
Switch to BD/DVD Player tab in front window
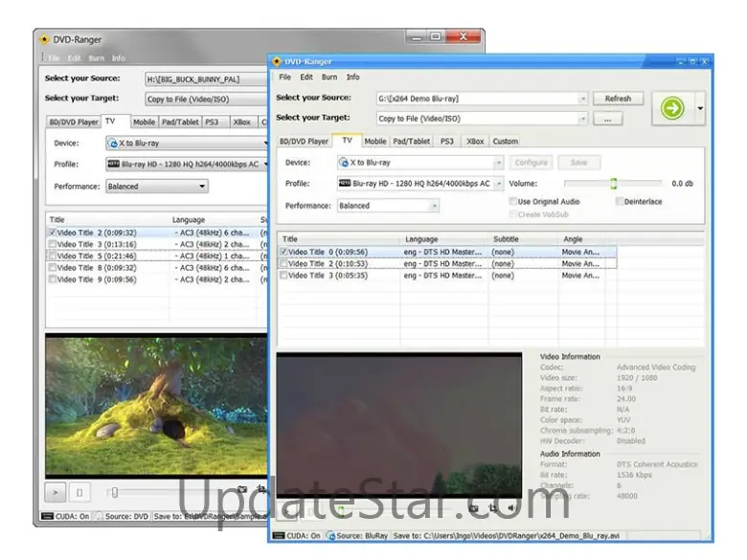(304, 142)
